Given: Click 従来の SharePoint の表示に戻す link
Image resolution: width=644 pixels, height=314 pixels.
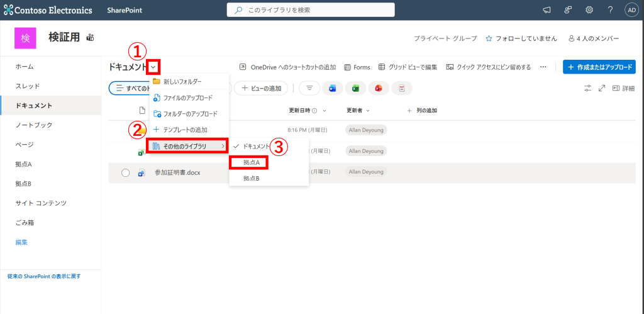Looking at the screenshot, I should point(44,276).
